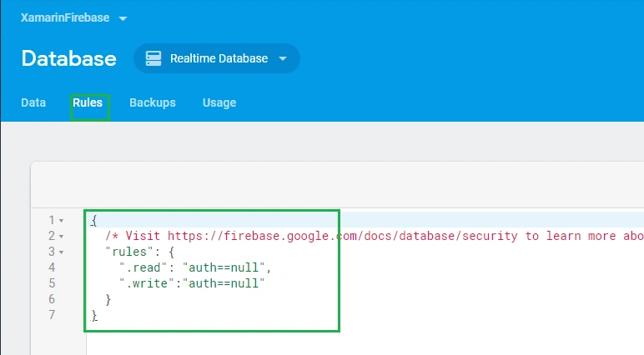This screenshot has height=355, width=644.
Task: Click line number 5 in the gutter
Action: [52, 283]
